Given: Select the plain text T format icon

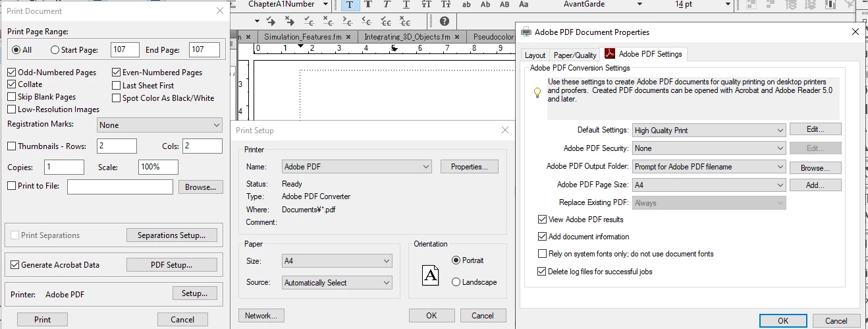Looking at the screenshot, I should click(x=350, y=5).
